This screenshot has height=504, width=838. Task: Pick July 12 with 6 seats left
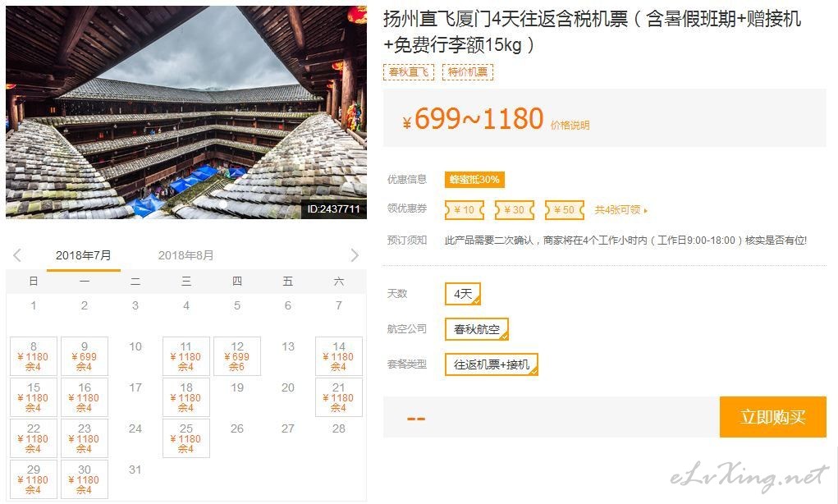tap(237, 356)
